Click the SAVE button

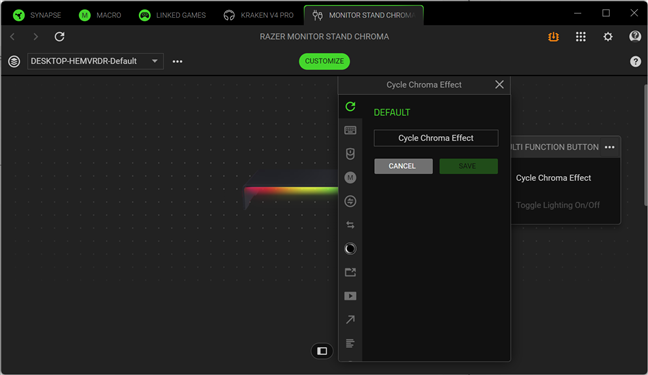tap(468, 166)
